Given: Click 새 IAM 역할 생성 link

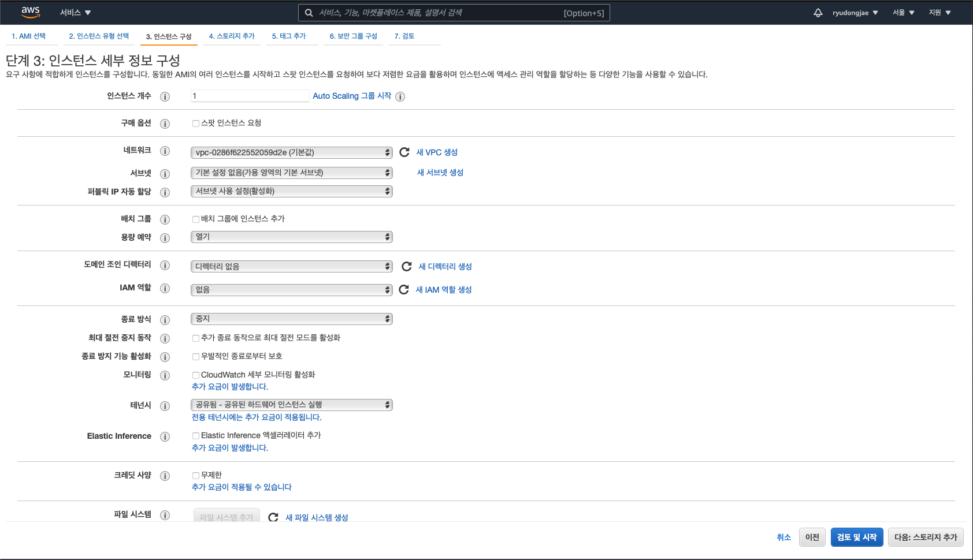Looking at the screenshot, I should tap(444, 289).
